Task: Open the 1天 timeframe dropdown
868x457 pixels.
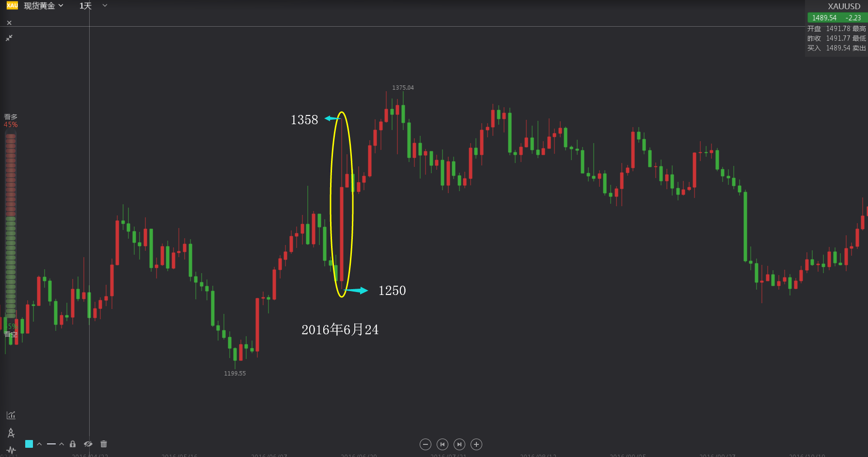Action: [93, 6]
